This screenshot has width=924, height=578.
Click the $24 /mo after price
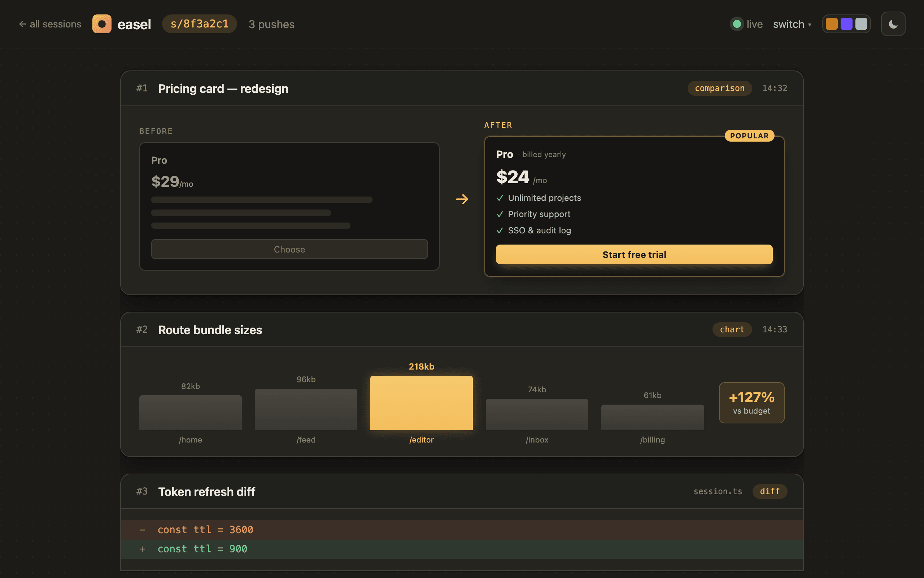(x=522, y=178)
